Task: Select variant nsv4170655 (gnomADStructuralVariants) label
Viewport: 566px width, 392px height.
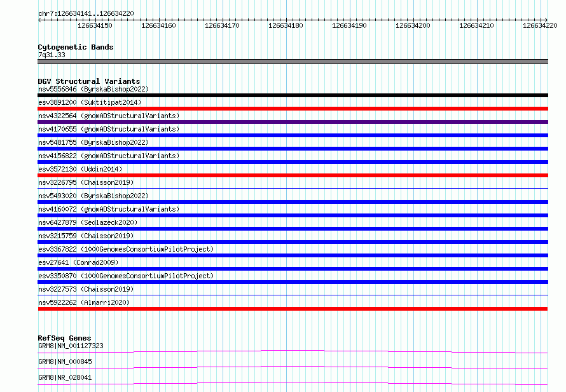Action: [x=109, y=129]
